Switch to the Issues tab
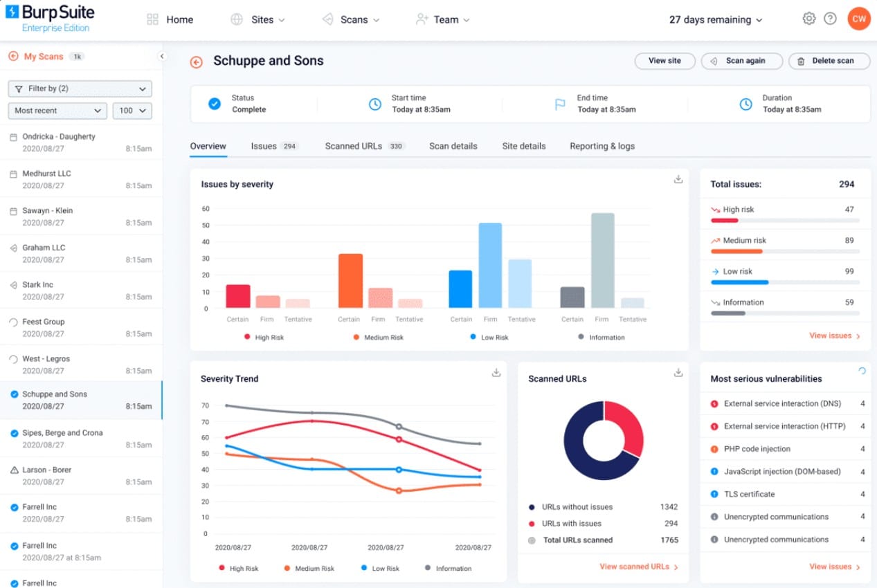This screenshot has width=877, height=588. coord(264,146)
